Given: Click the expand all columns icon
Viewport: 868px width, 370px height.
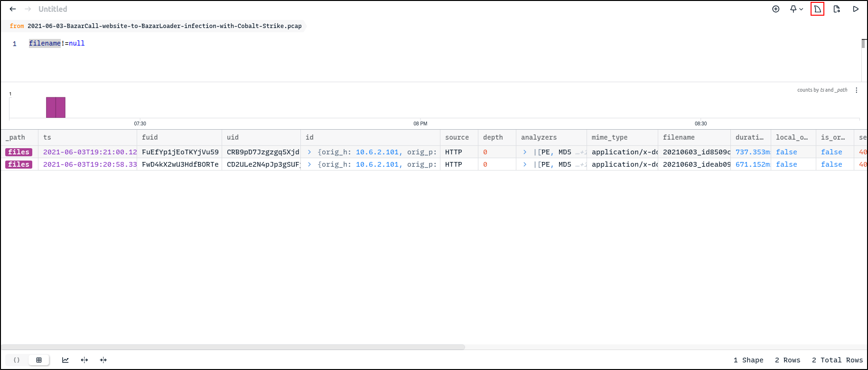Looking at the screenshot, I should (84, 360).
